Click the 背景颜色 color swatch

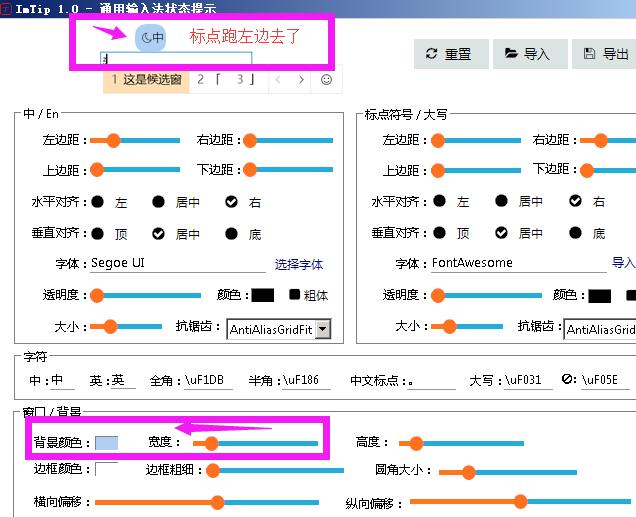click(107, 442)
